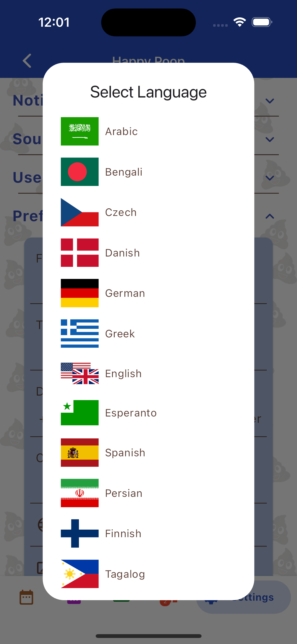
Task: Select Esperanto as the language
Action: [130, 412]
